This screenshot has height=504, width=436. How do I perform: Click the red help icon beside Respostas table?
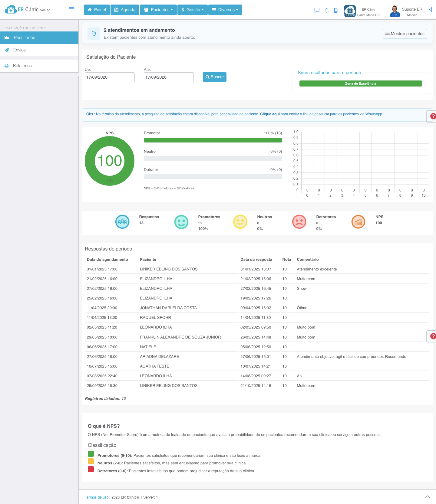[x=433, y=336]
